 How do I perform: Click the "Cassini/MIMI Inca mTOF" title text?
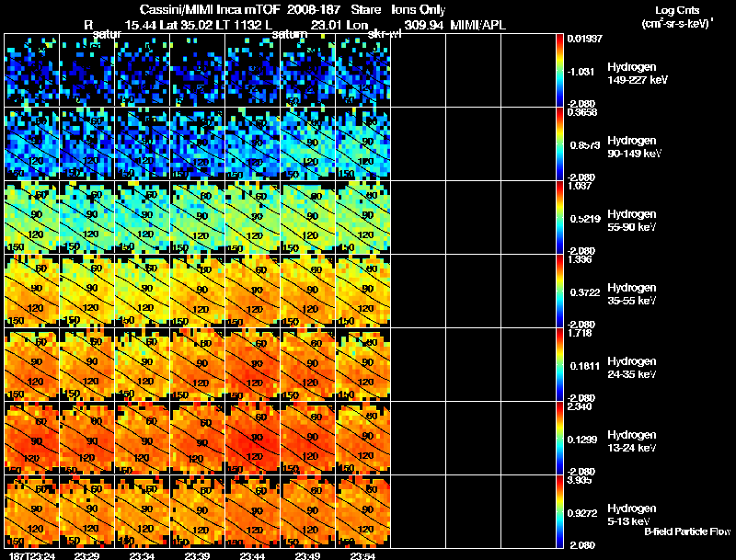click(210, 9)
